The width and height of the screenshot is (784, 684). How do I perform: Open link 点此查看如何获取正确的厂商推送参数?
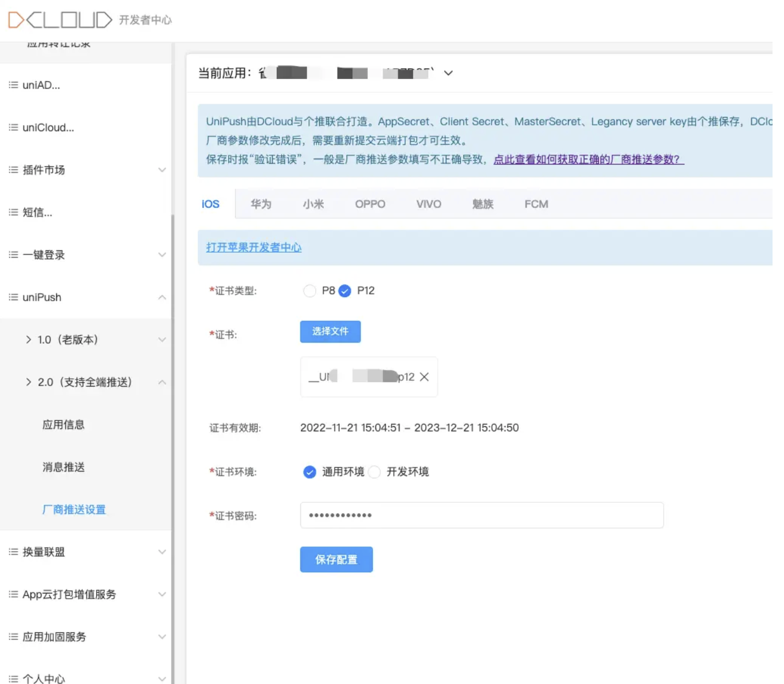click(589, 159)
